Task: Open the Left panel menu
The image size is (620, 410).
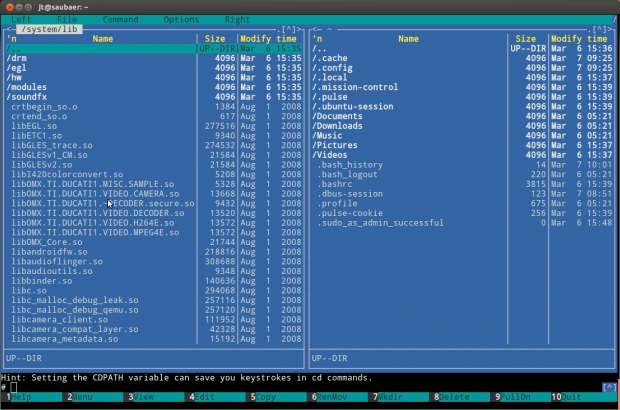Action: (21, 19)
